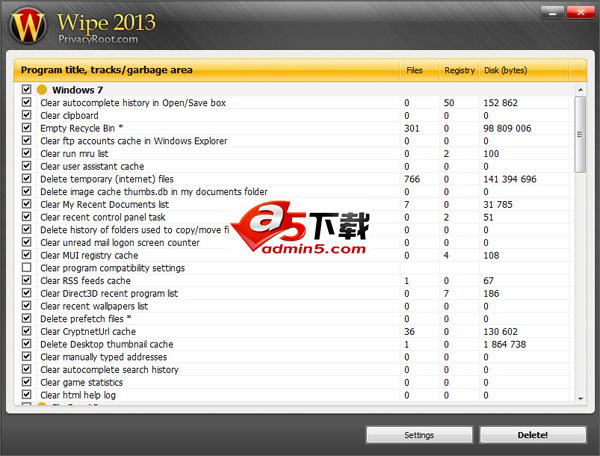Click the scrollbar down arrow
600x456 pixels.
[x=580, y=398]
